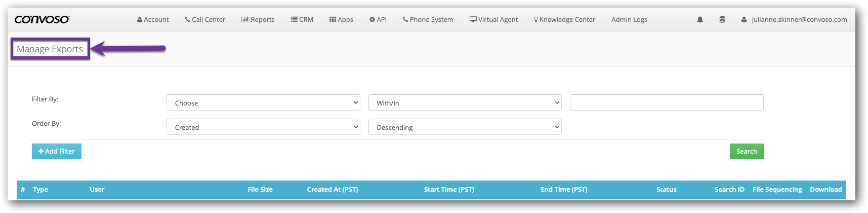Open the API menu

tap(378, 20)
